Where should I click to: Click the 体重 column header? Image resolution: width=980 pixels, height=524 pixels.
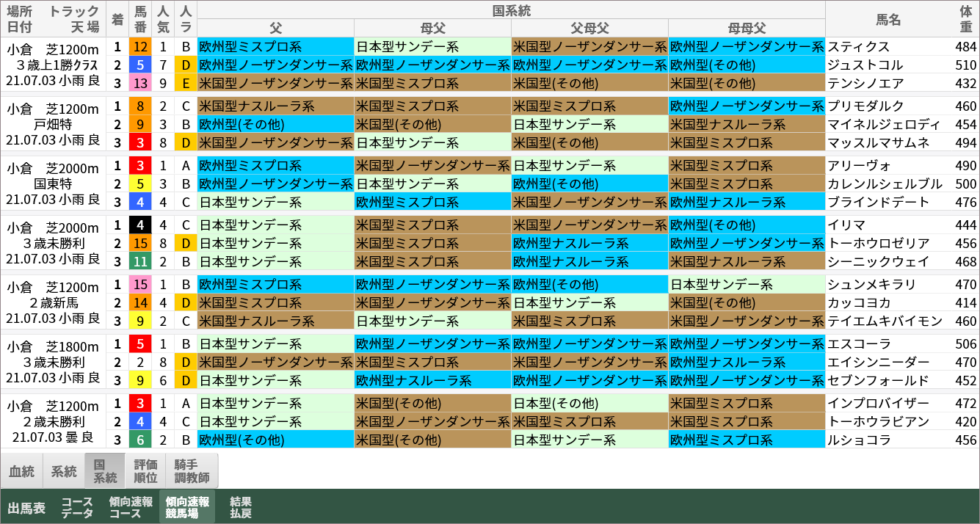[966, 19]
